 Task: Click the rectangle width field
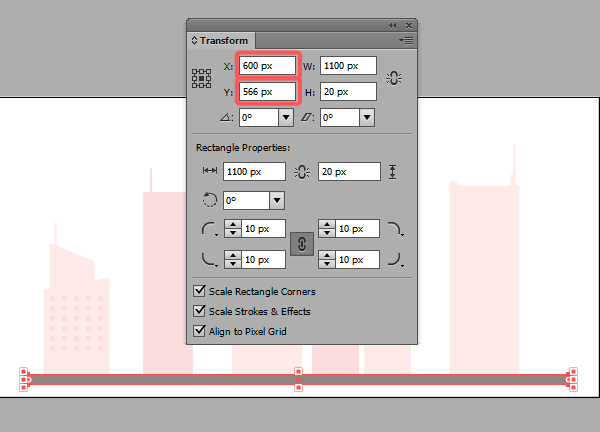click(x=254, y=171)
